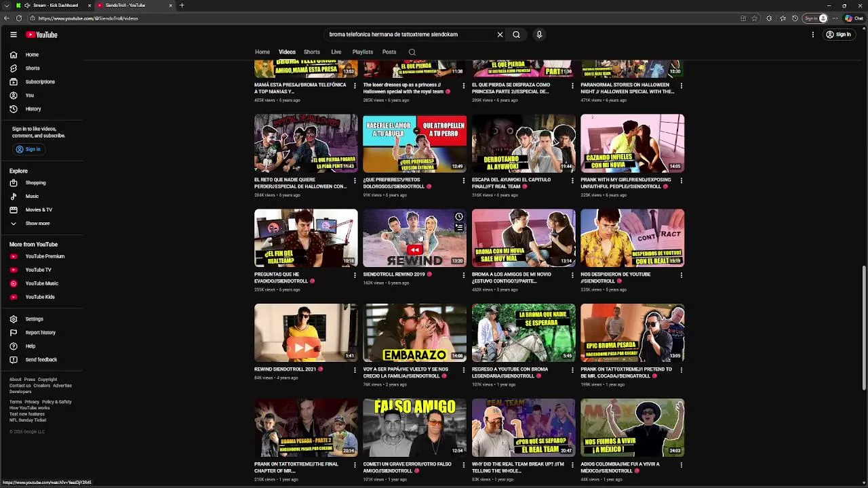This screenshot has width=868, height=488.
Task: Expand Show more under Explore
Action: (41, 223)
